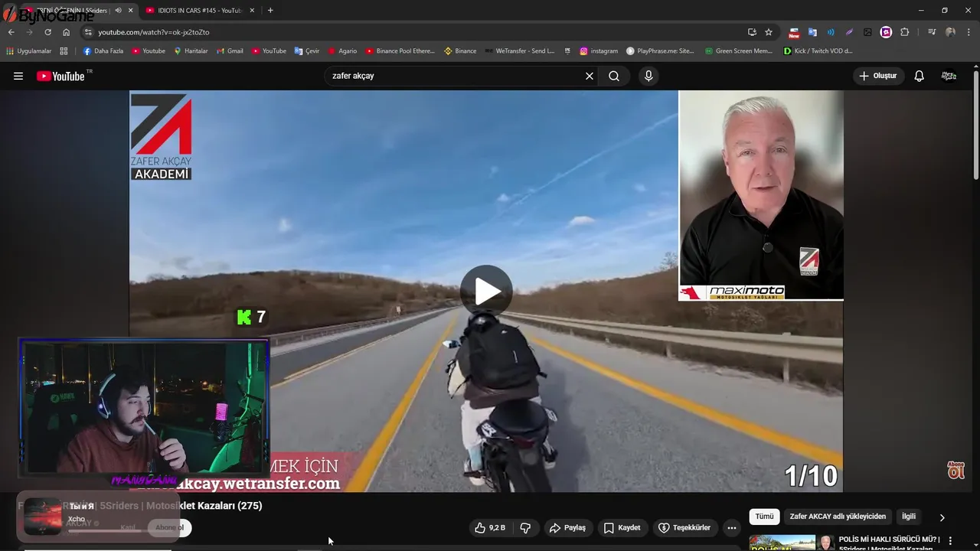This screenshot has height=551, width=980.
Task: Open Binance Pool Ethere... bookmark
Action: coord(400,51)
